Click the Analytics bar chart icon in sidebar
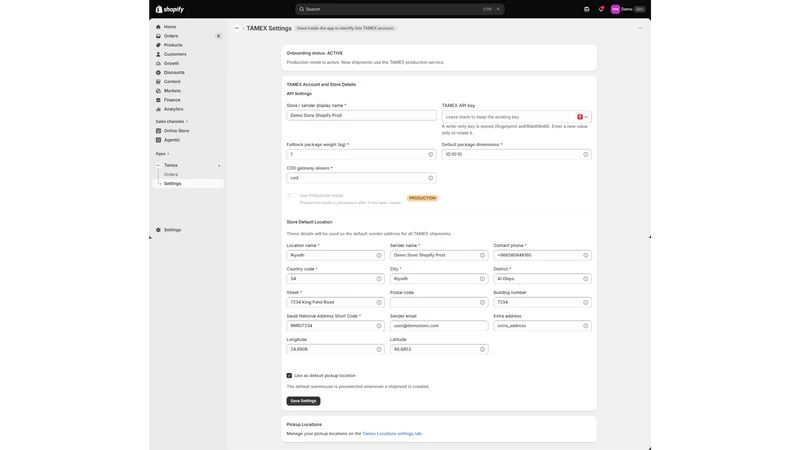The width and height of the screenshot is (800, 450). (x=158, y=109)
